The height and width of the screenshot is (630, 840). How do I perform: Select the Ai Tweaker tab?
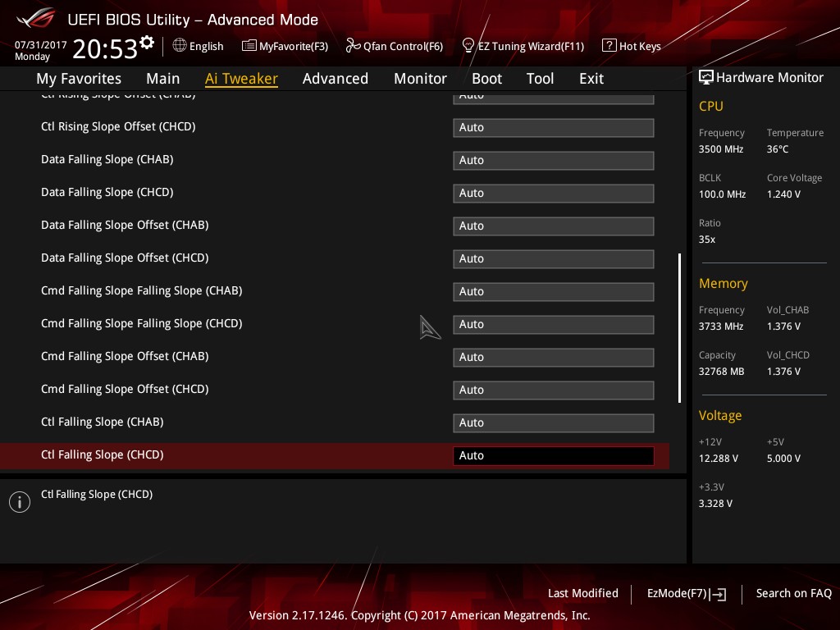click(x=241, y=79)
